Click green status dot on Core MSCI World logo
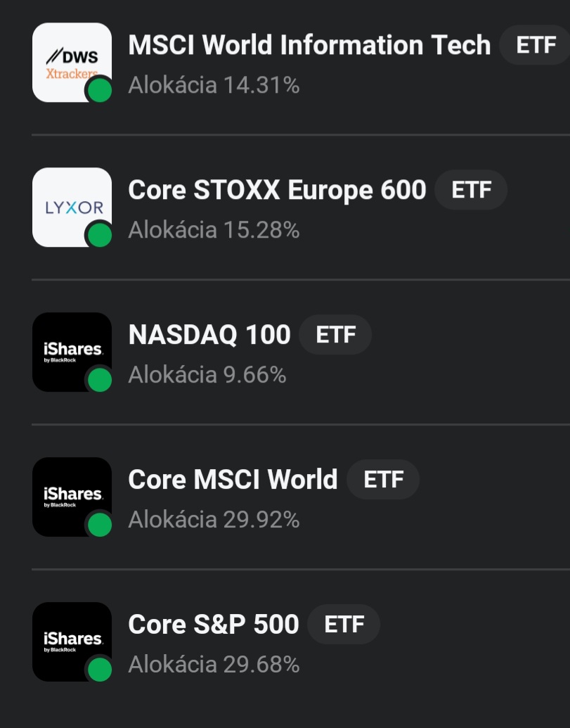The height and width of the screenshot is (728, 570). pyautogui.click(x=100, y=525)
